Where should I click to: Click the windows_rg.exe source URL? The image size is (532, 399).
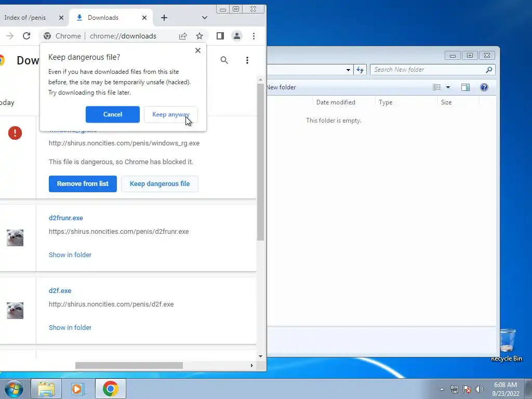pyautogui.click(x=124, y=143)
